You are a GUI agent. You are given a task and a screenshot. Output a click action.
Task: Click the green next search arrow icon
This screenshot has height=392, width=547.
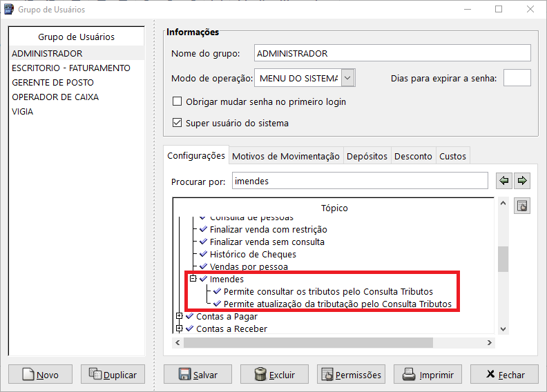[x=522, y=181]
